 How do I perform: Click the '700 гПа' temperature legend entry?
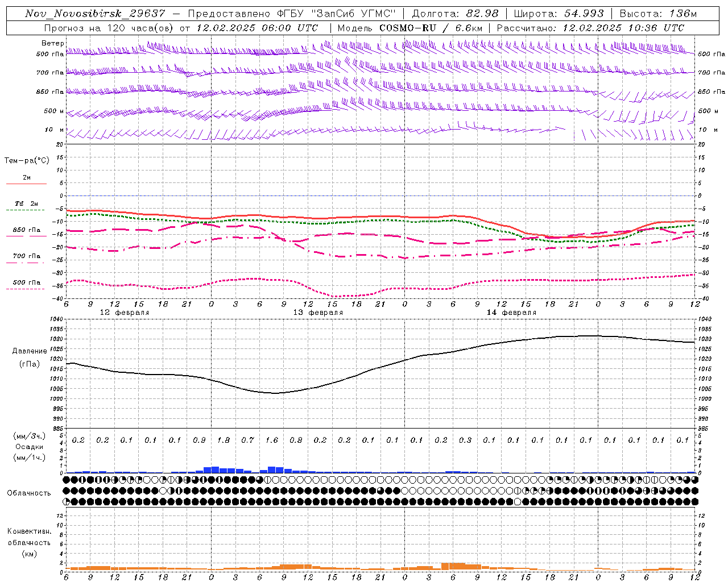click(27, 256)
